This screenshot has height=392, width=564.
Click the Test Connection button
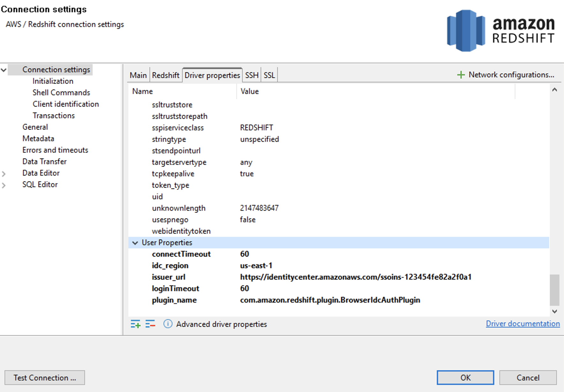pyautogui.click(x=45, y=378)
